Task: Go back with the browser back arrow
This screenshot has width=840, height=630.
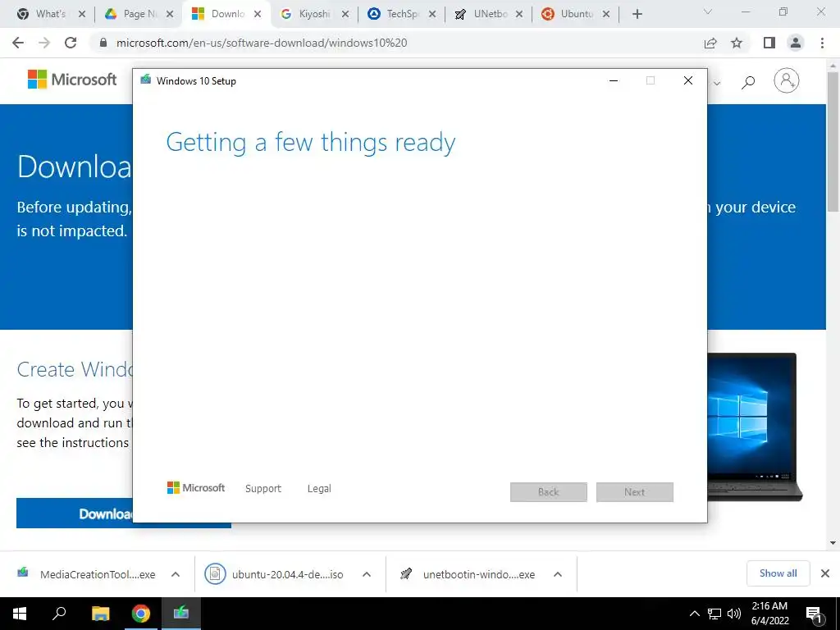Action: (x=18, y=43)
